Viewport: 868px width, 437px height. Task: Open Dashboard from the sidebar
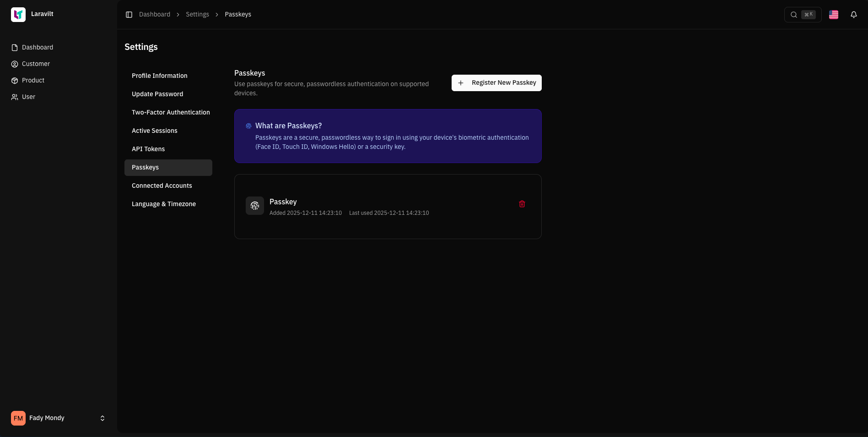coord(37,48)
